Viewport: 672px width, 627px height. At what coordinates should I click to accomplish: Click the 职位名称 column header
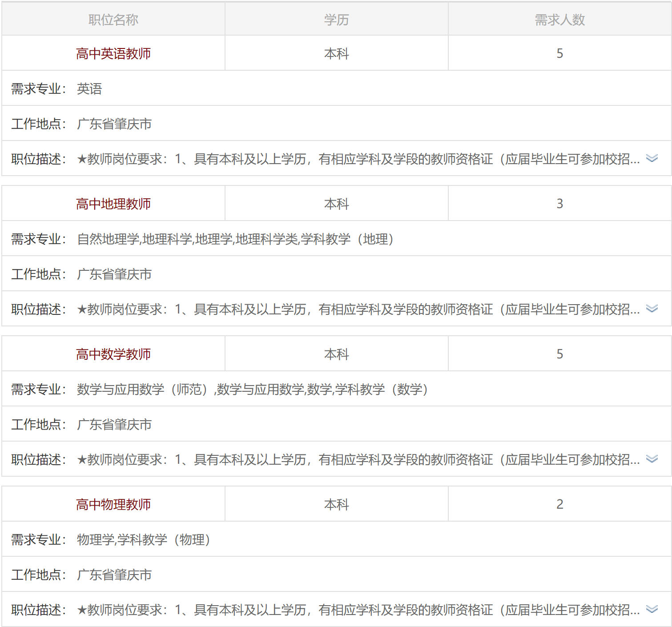coord(113,20)
